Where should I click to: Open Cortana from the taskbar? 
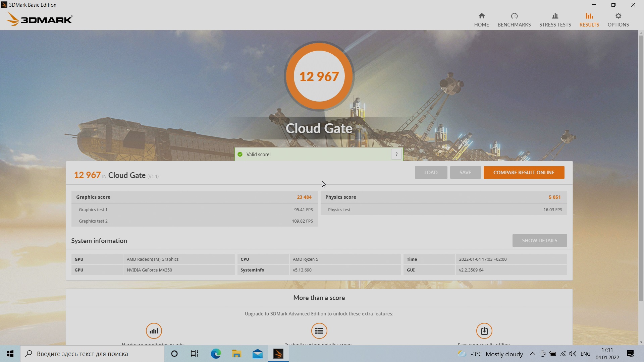(174, 354)
